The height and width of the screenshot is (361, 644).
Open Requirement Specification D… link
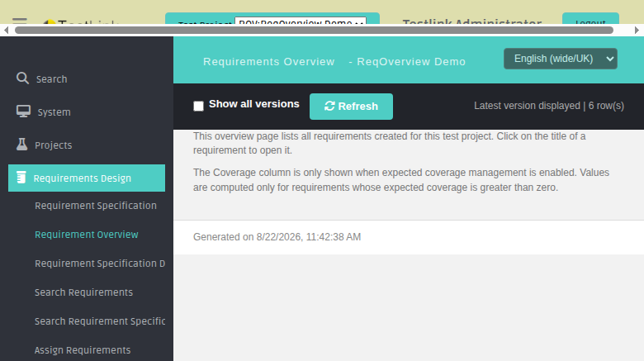point(100,264)
